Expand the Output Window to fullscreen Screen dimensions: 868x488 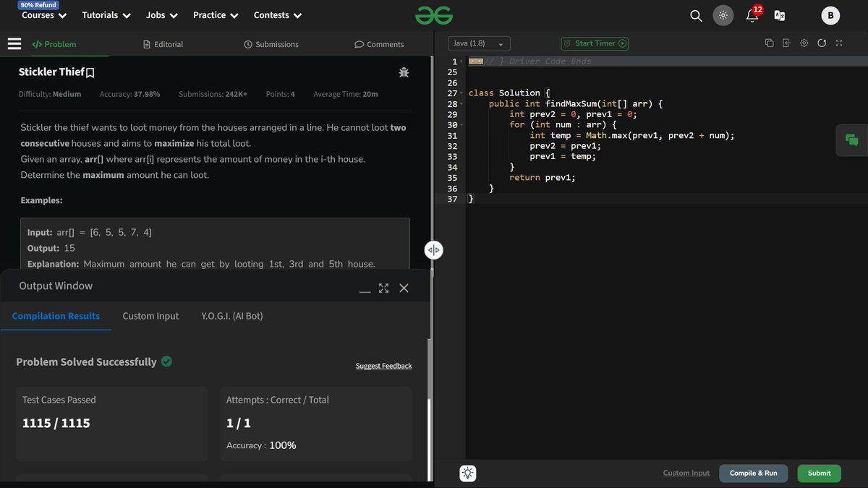pyautogui.click(x=383, y=288)
